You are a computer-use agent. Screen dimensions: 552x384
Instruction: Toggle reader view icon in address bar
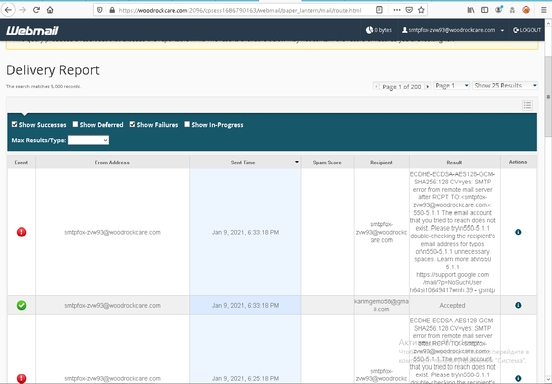[x=379, y=10]
